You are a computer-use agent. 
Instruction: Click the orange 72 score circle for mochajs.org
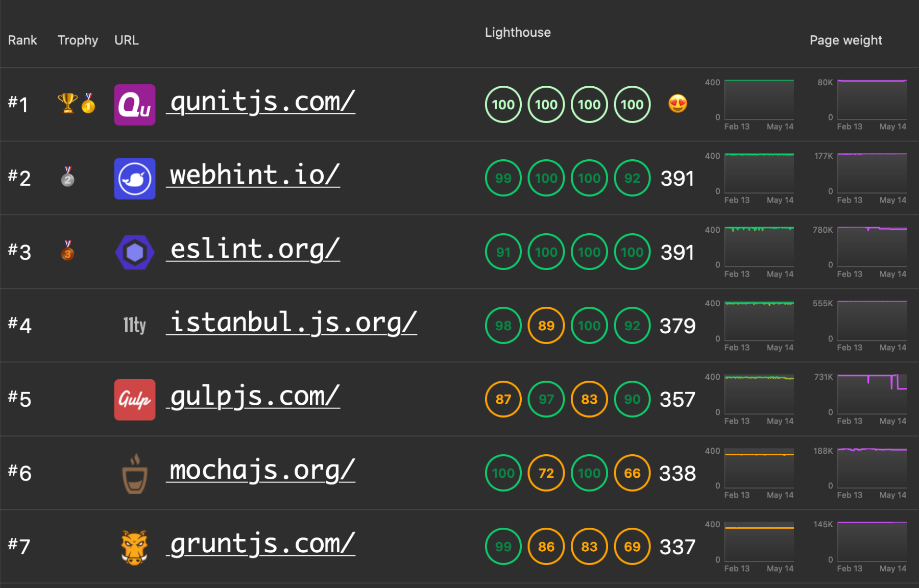pyautogui.click(x=546, y=473)
